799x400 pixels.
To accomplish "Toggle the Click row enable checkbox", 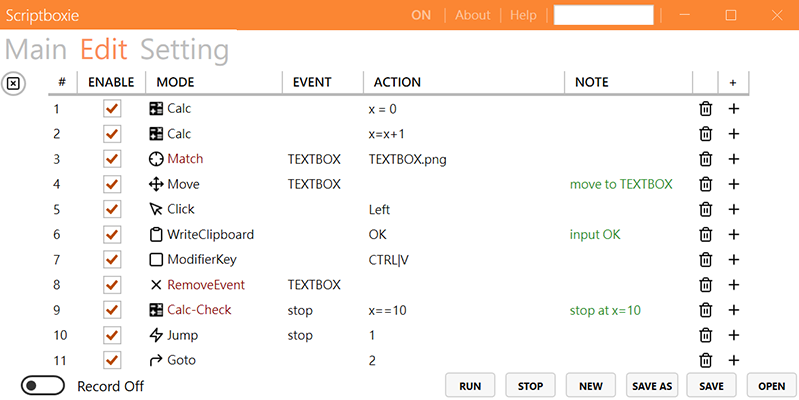I will (x=112, y=209).
